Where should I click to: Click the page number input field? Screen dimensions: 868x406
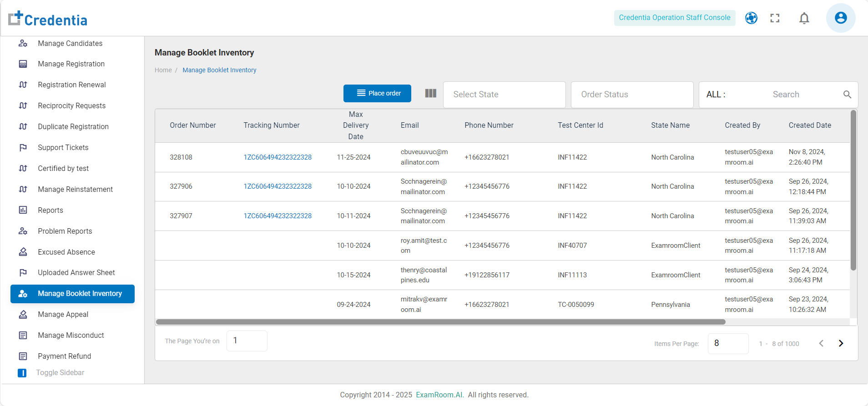tap(247, 341)
